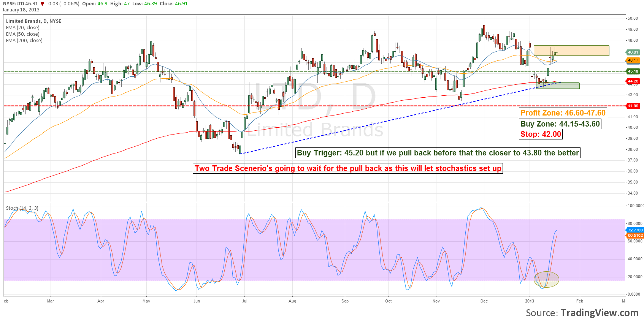Click the orange 66.5102 stochastic value tag
The image size is (644, 323).
click(635, 236)
